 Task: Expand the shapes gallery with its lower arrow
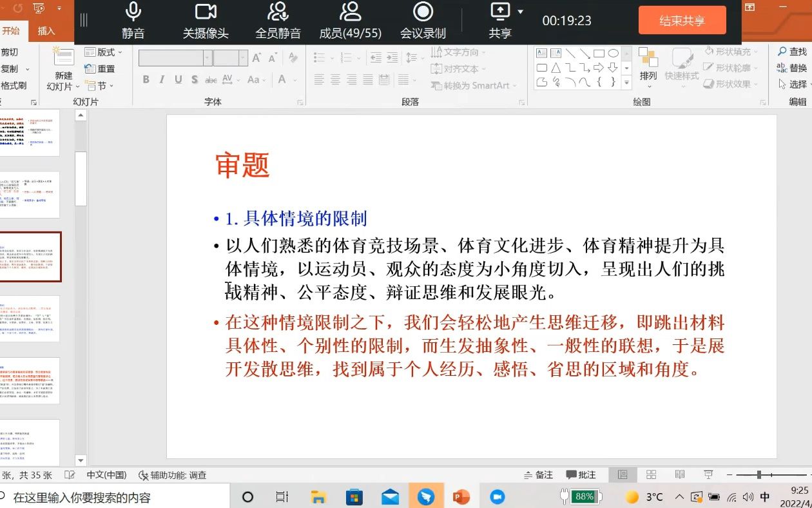click(x=625, y=83)
